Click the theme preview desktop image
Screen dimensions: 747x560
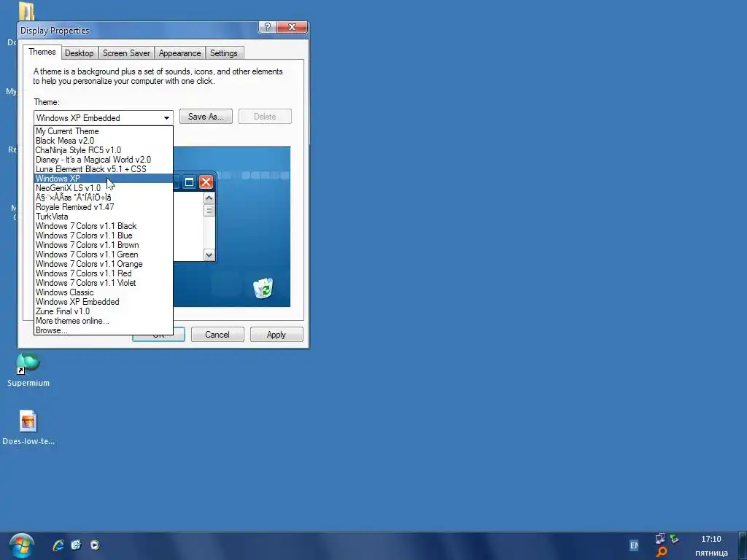[x=231, y=227]
